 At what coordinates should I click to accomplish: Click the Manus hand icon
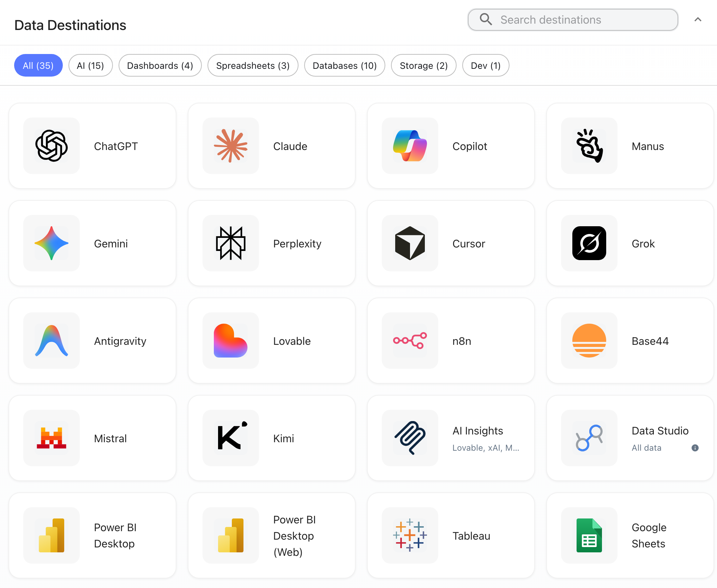point(589,146)
